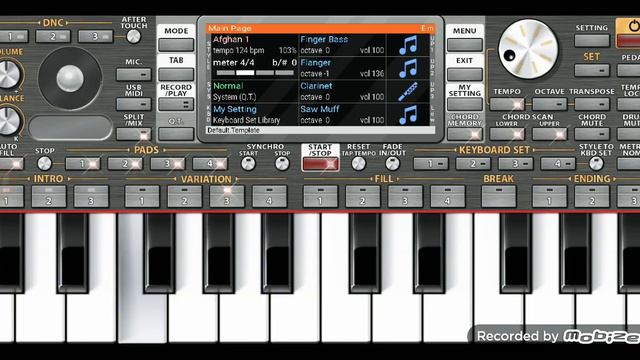Select Intro 2 button

point(49,197)
